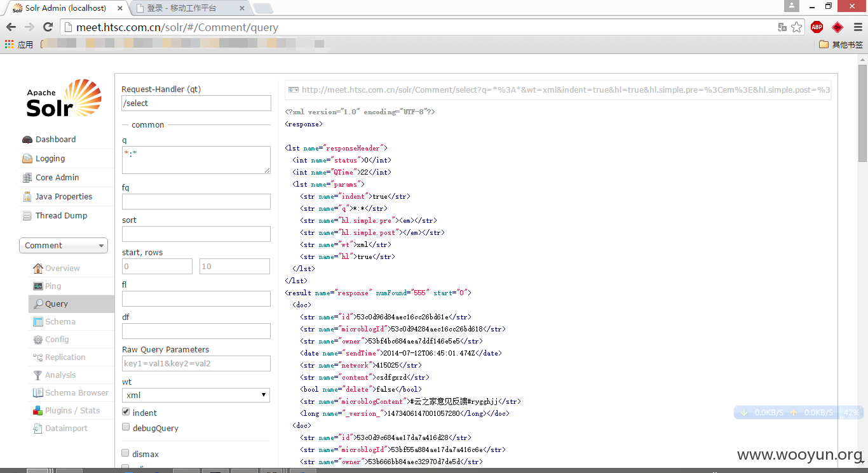
Task: Click the Dataimport icon
Action: tap(38, 429)
